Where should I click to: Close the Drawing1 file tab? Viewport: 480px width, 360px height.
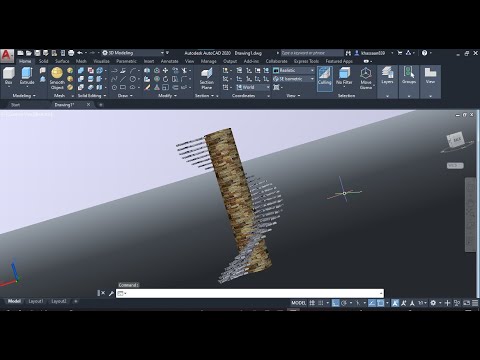(88, 105)
